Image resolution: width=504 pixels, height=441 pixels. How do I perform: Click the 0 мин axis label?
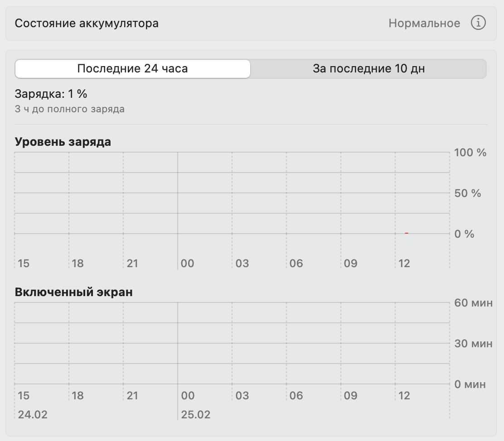[470, 384]
